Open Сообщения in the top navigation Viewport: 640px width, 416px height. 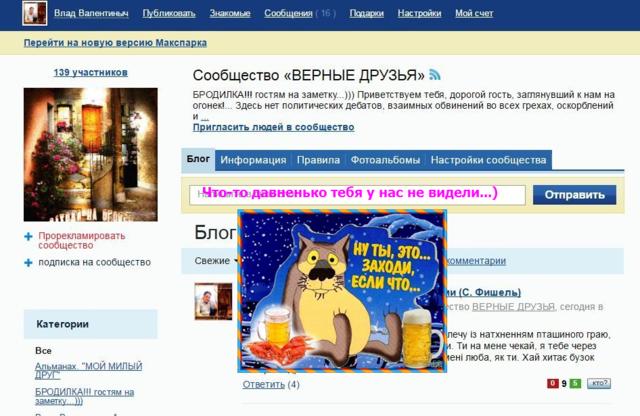click(x=288, y=13)
